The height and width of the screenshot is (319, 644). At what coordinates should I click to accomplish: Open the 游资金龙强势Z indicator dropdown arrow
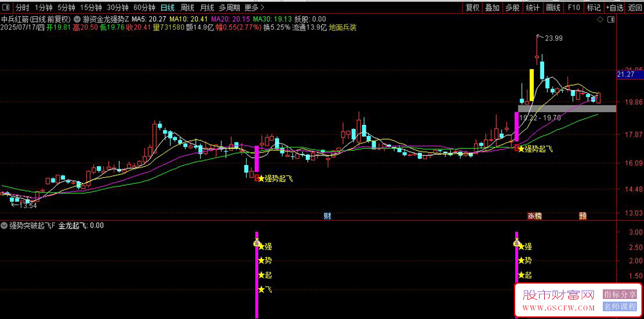(x=78, y=19)
